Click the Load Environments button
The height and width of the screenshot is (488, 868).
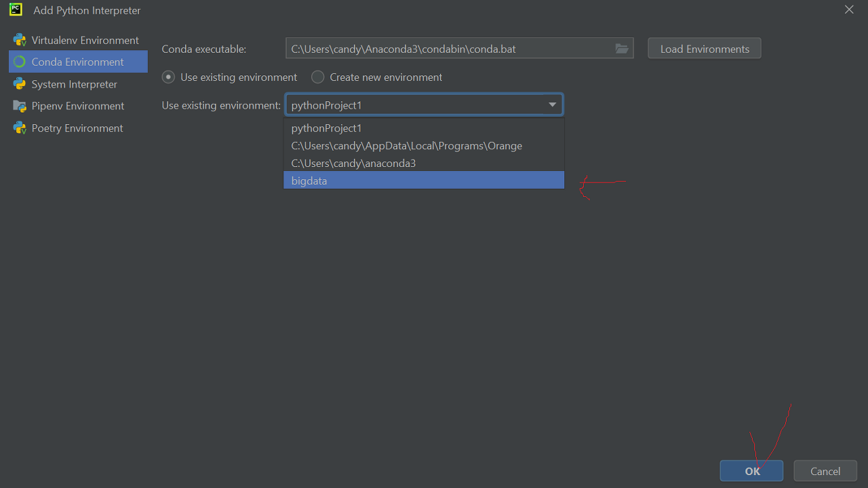[x=705, y=49]
